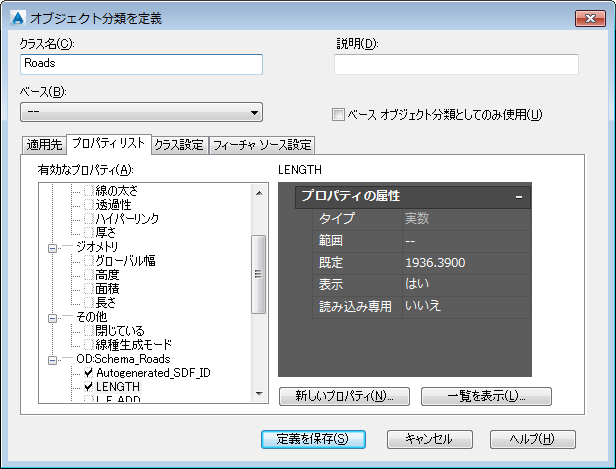The height and width of the screenshot is (469, 616).
Task: Check the 面積 property checkbox
Action: coord(89,289)
